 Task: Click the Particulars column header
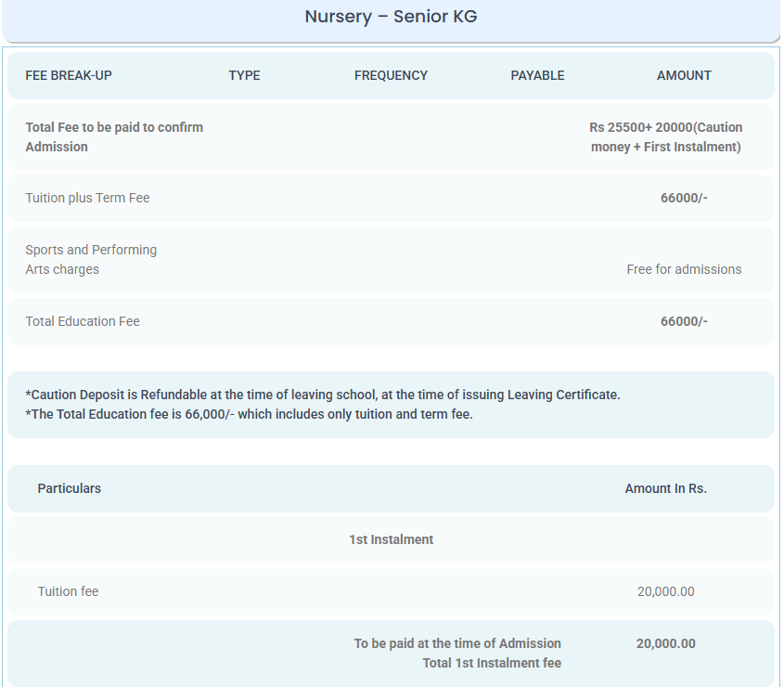70,488
